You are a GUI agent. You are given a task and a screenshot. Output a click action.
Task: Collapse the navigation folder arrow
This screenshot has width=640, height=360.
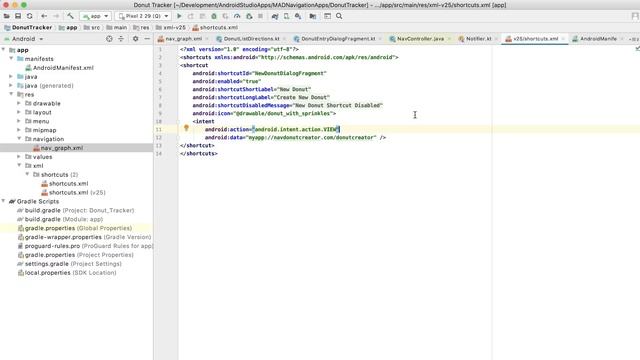tap(19, 138)
